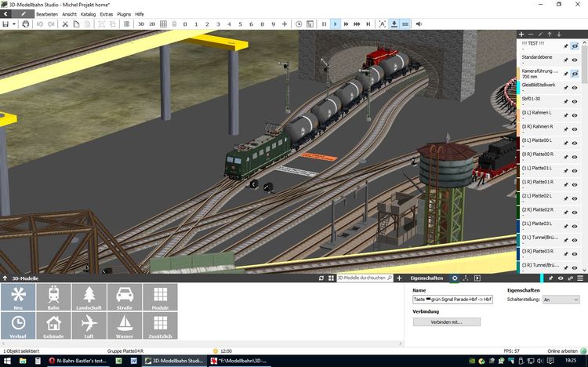Viewport: 588px width, 367px height.
Task: Open the Gebäude model category
Action: 54,326
